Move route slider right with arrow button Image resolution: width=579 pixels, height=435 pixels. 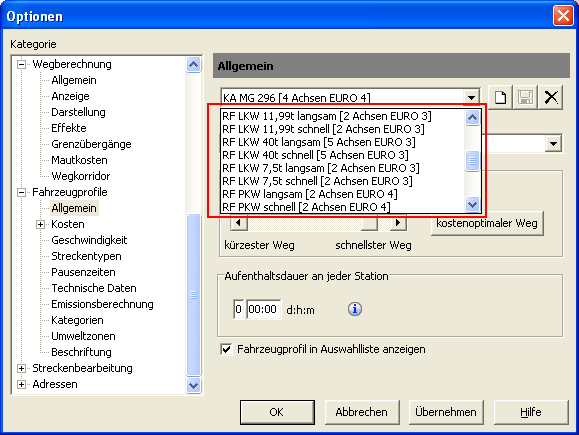(x=398, y=223)
